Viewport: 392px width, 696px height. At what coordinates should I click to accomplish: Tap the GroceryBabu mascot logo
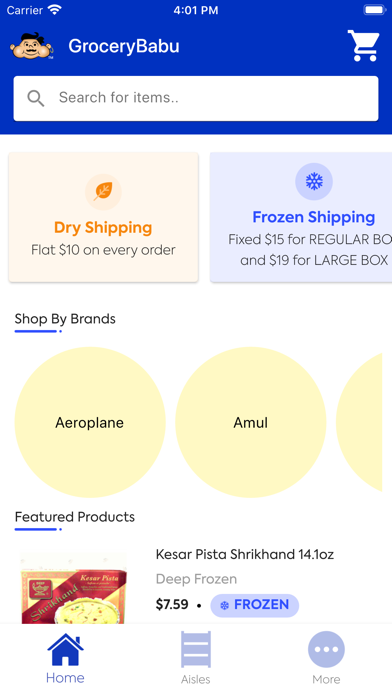(x=32, y=46)
